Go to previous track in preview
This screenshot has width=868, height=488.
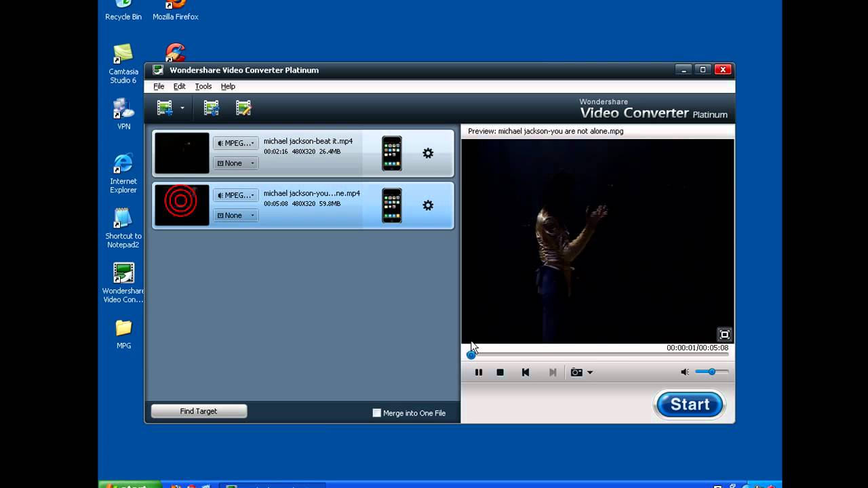coord(526,372)
